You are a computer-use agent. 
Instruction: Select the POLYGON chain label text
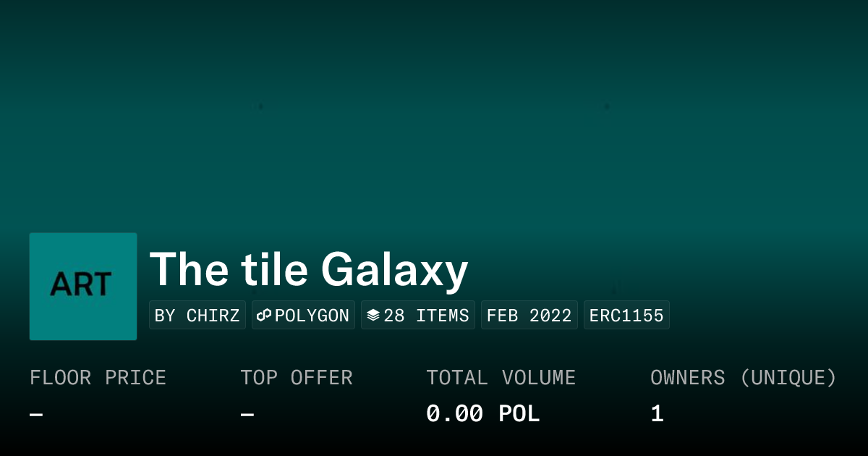[x=312, y=316]
